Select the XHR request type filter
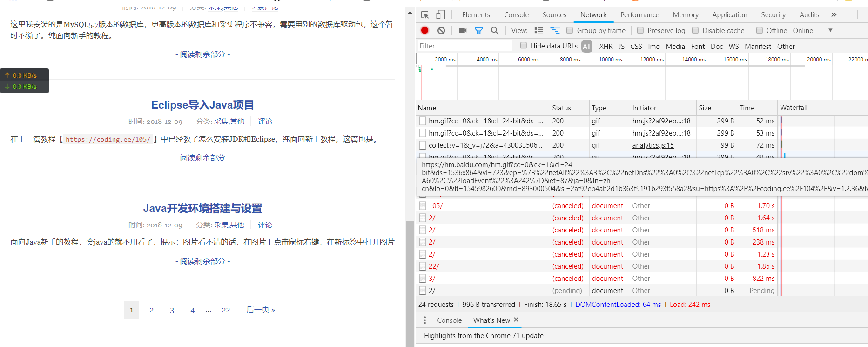Image resolution: width=868 pixels, height=347 pixels. [x=606, y=46]
